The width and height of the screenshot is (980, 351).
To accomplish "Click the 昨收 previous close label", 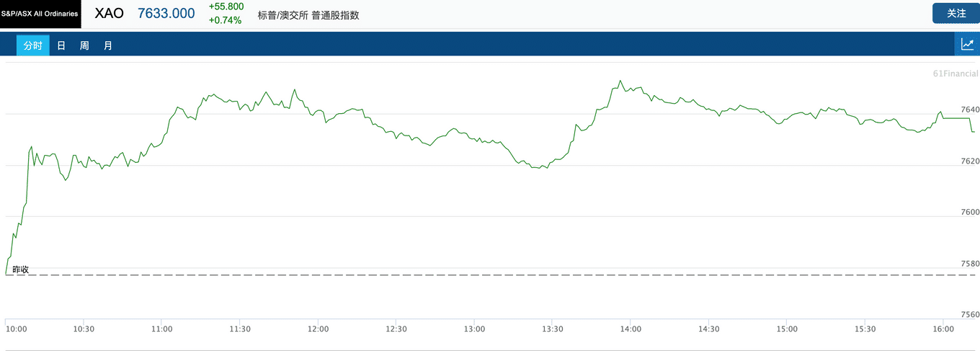I will point(20,270).
